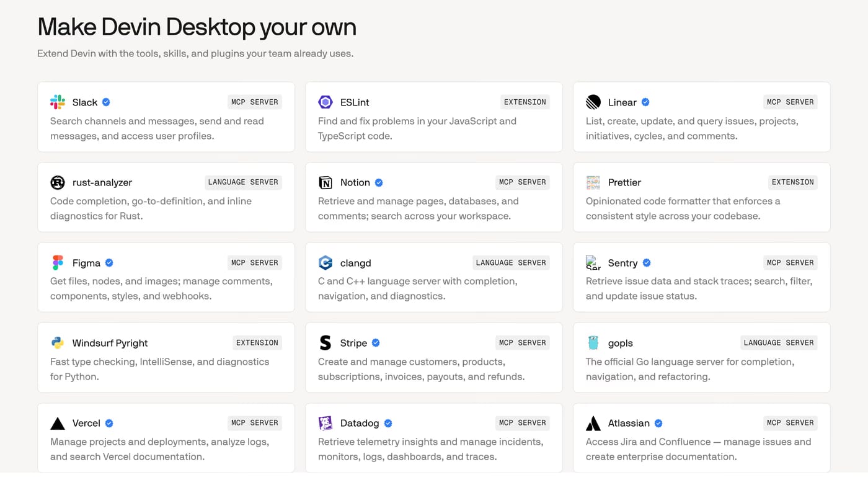The width and height of the screenshot is (868, 490).
Task: Click the MCP SERVER tag on Notion card
Action: [x=523, y=182]
